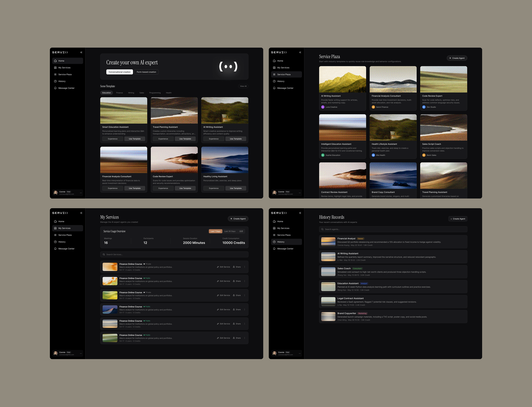The image size is (532, 407).
Task: Focus the Search agents input in History Records
Action: (393, 229)
